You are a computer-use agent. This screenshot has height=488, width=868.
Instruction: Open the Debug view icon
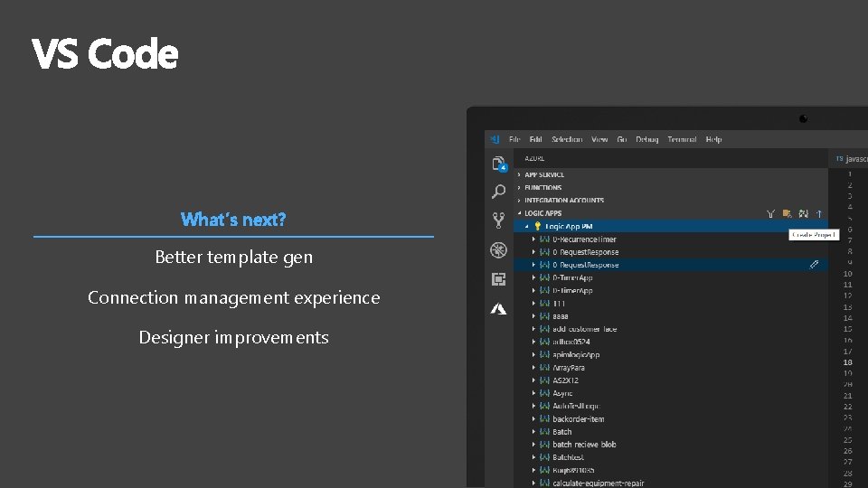coord(498,250)
